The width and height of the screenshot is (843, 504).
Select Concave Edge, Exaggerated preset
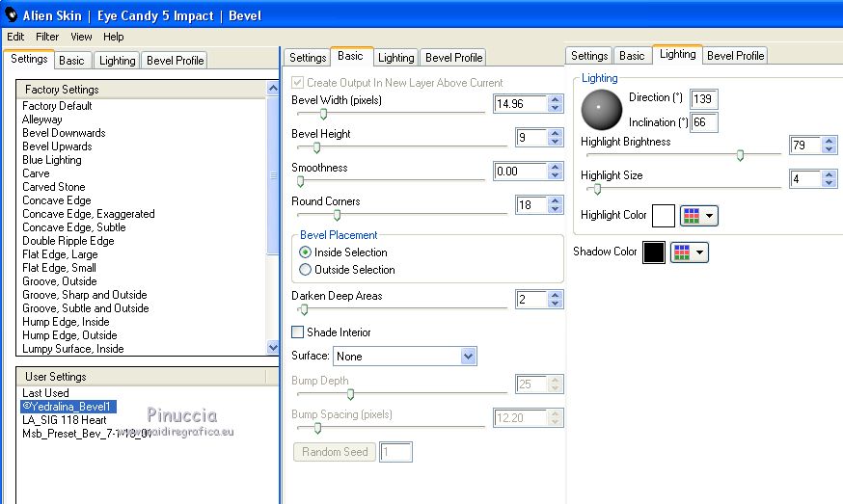[89, 213]
